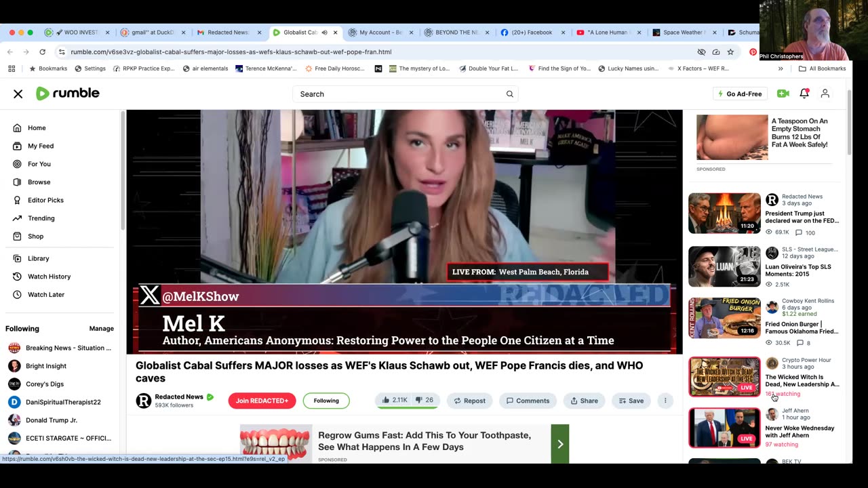Viewport: 868px width, 488px height.
Task: Open the Settings bookmark
Action: pyautogui.click(x=90, y=68)
